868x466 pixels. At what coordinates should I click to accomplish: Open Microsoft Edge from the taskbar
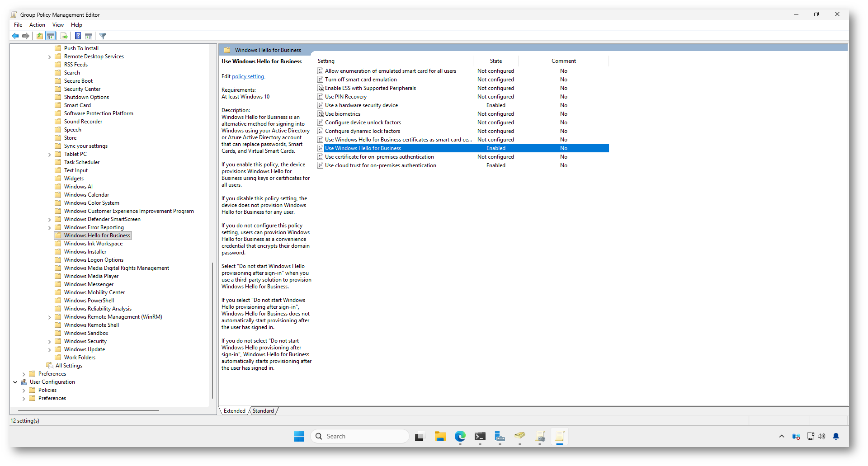[x=460, y=436]
